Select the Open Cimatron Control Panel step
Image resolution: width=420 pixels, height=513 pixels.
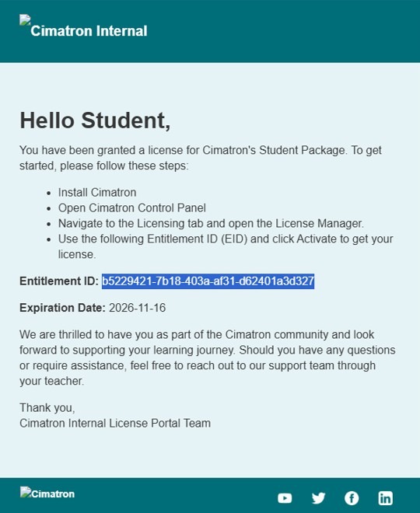132,208
